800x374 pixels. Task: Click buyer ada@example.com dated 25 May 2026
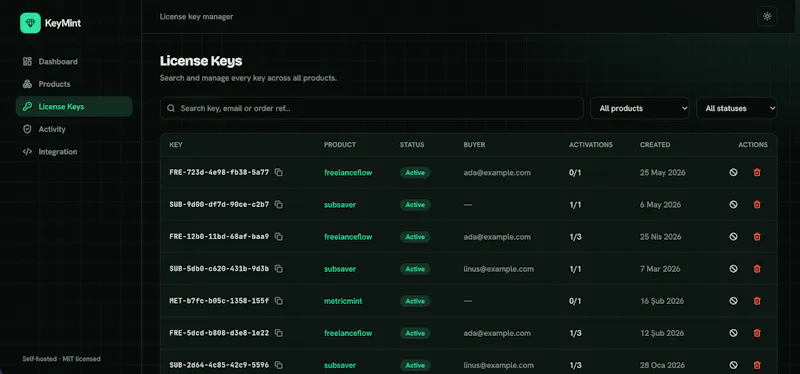pyautogui.click(x=497, y=172)
